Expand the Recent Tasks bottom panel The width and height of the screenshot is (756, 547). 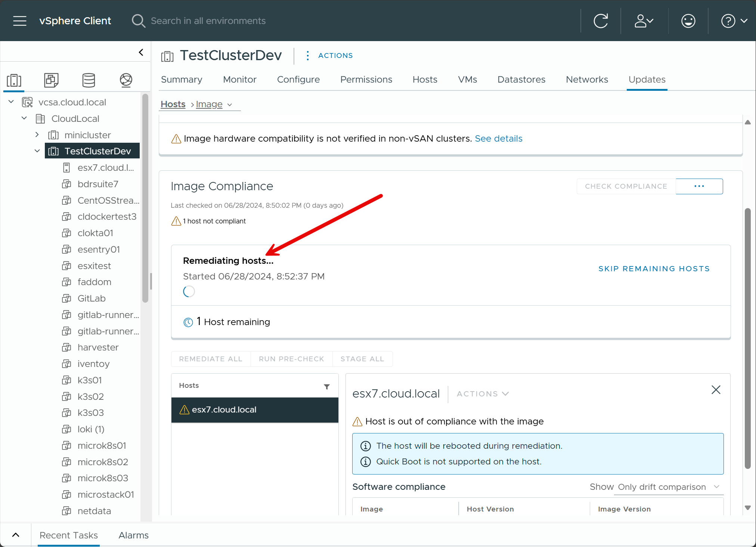(x=16, y=535)
